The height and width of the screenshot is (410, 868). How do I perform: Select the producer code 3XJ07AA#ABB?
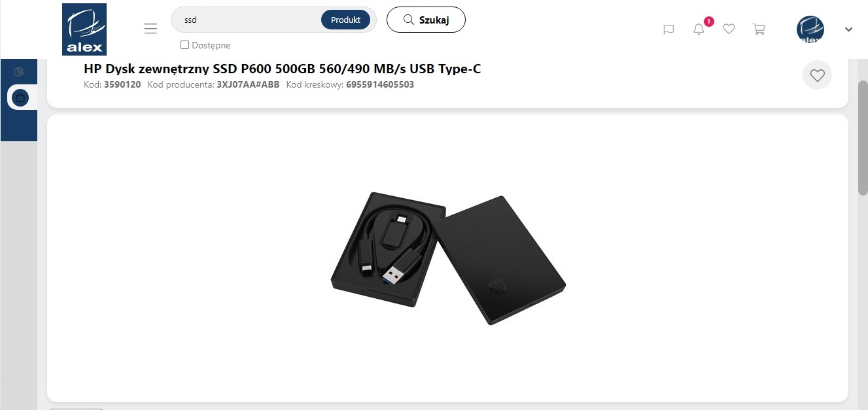click(248, 85)
